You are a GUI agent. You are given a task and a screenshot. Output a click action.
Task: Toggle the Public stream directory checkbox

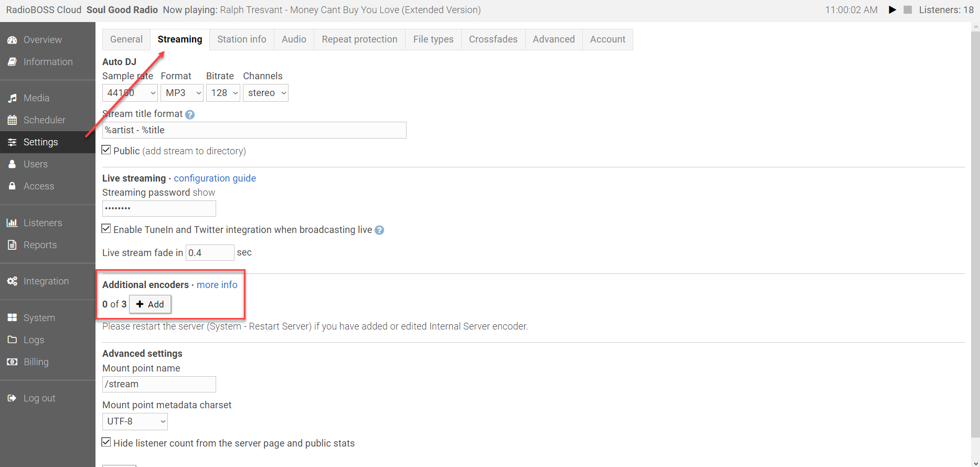[106, 150]
